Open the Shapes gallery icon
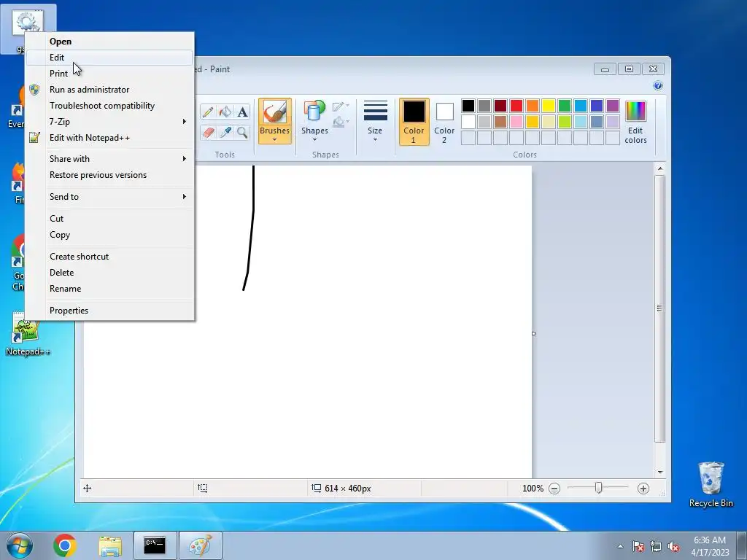 pos(314,112)
